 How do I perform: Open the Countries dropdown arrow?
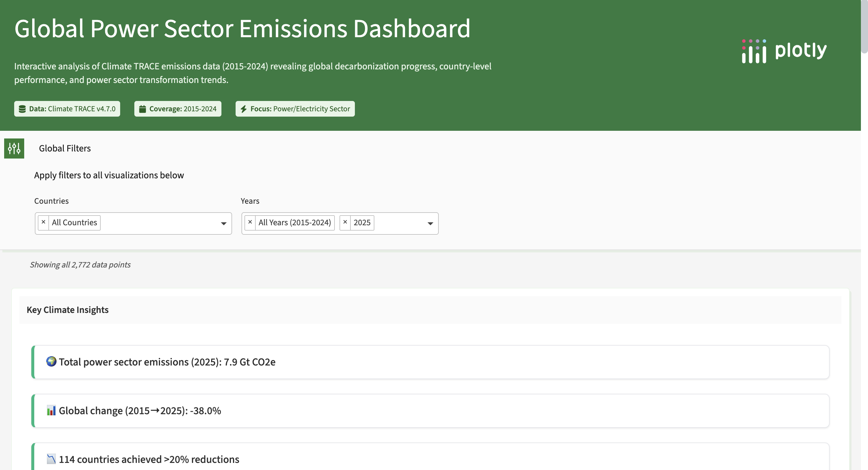point(223,223)
